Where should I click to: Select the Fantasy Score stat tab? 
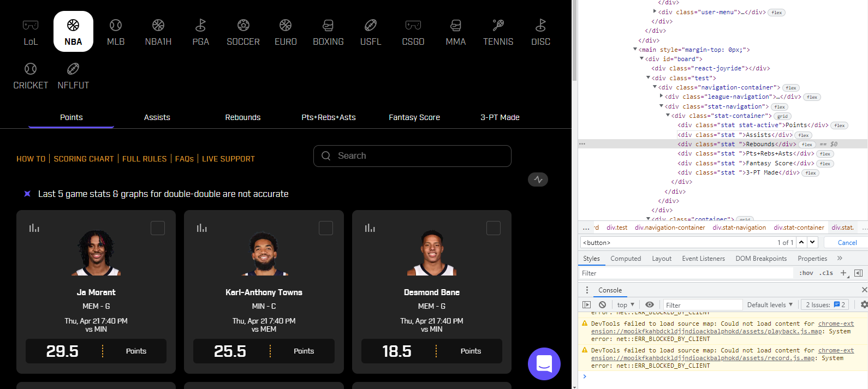pyautogui.click(x=414, y=117)
